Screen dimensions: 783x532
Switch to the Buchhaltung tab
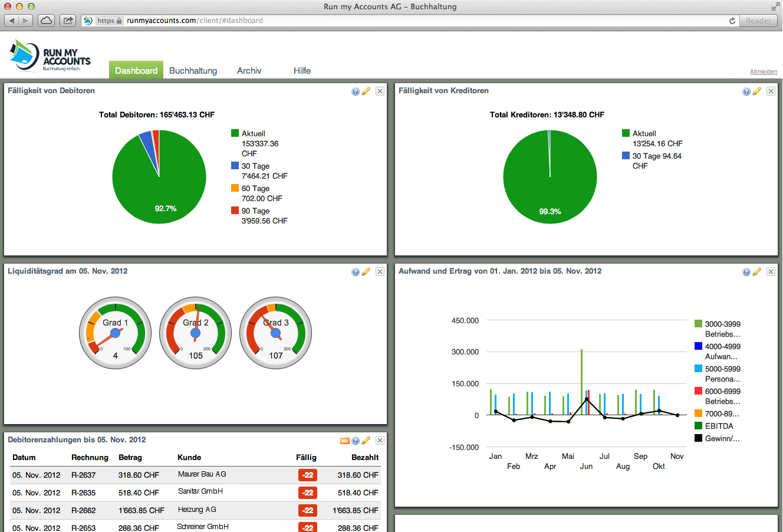(193, 70)
